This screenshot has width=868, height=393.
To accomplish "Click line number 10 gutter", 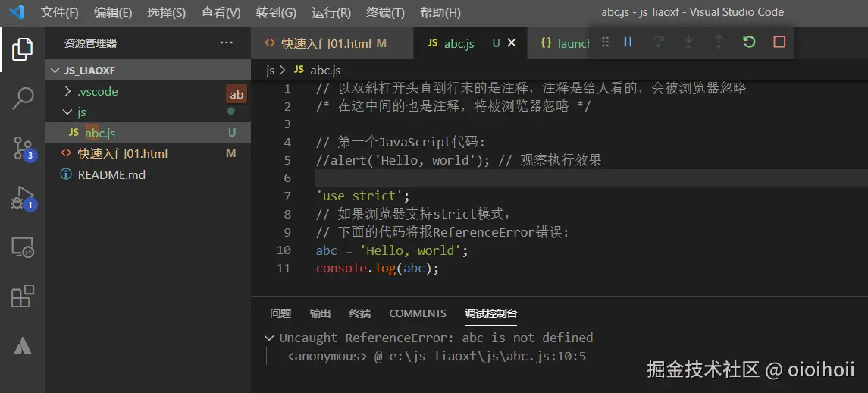I will pos(284,250).
